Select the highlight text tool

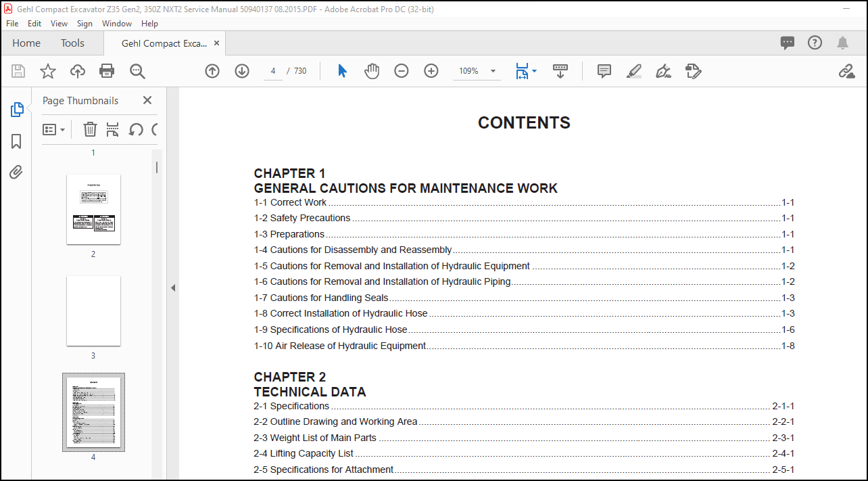pos(634,71)
